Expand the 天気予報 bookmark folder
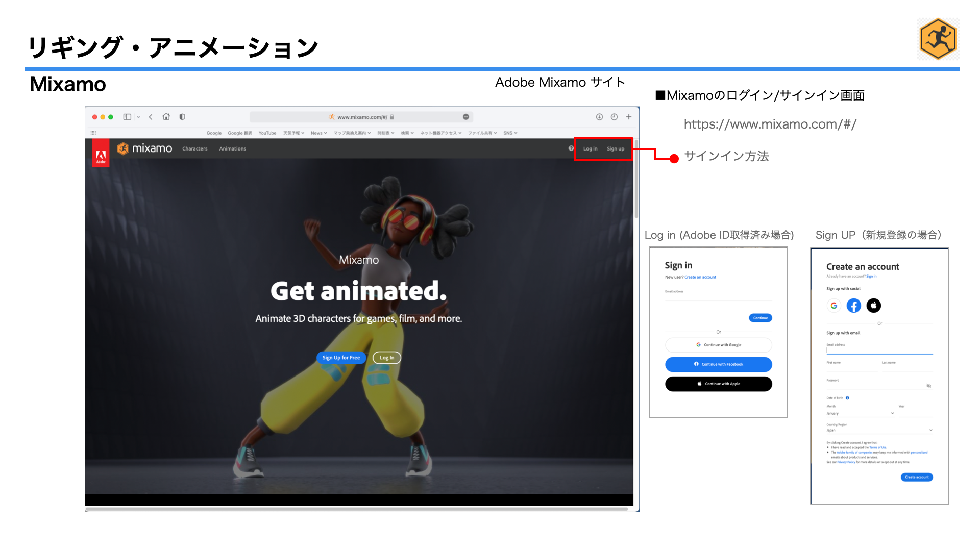This screenshot has height=551, width=980. pyautogui.click(x=294, y=133)
